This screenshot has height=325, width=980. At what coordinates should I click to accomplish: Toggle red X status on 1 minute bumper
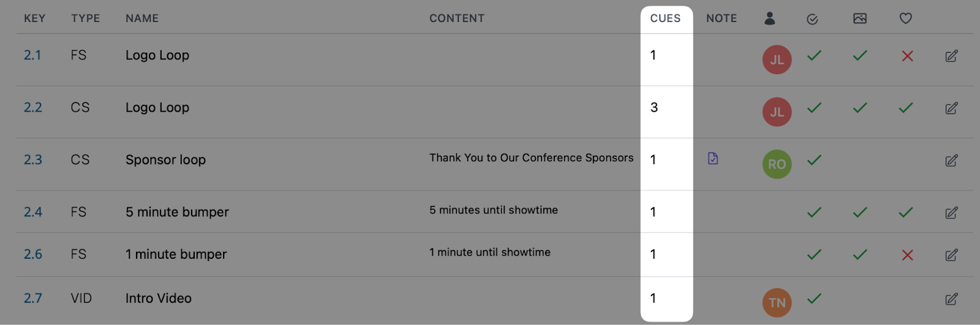click(907, 255)
